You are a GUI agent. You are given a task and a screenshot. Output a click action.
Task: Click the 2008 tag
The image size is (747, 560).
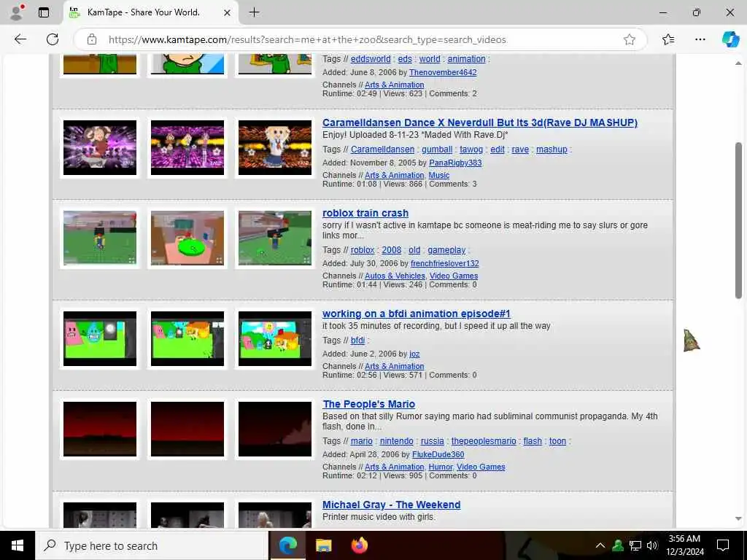392,250
